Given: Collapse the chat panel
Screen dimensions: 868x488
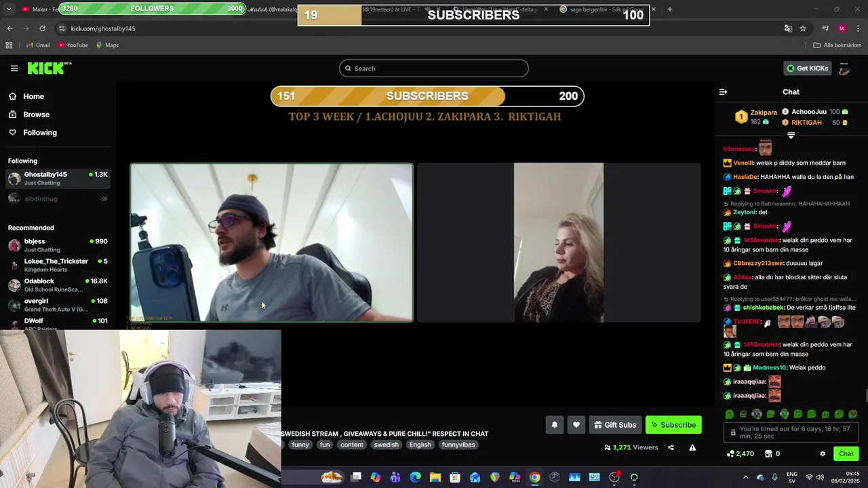Looking at the screenshot, I should [x=723, y=91].
